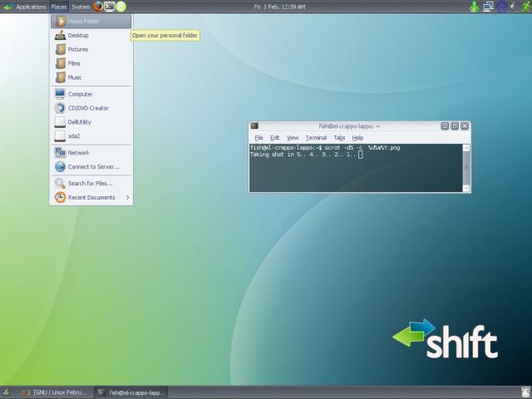Open terminal File menu
532x399 pixels.
point(259,137)
